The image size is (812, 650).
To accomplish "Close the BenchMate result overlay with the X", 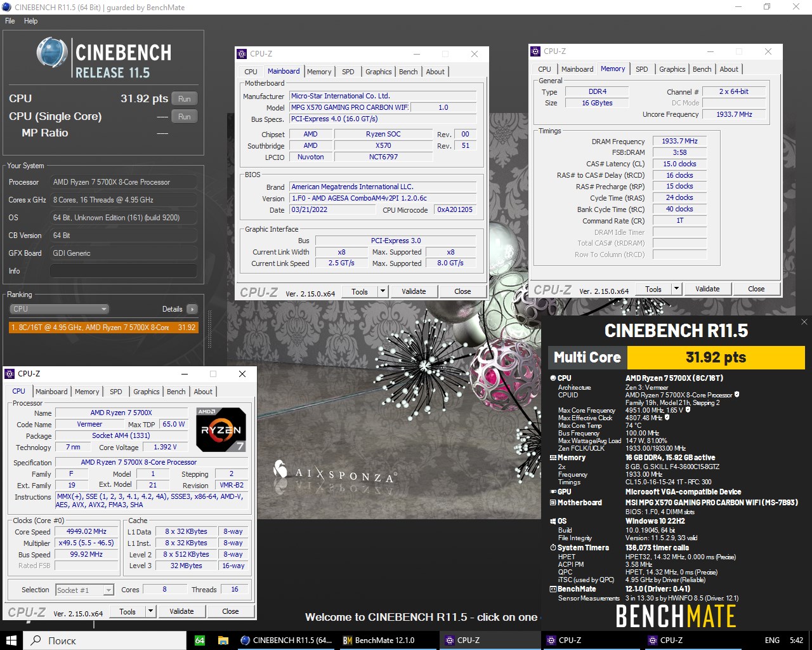I will coord(804,322).
